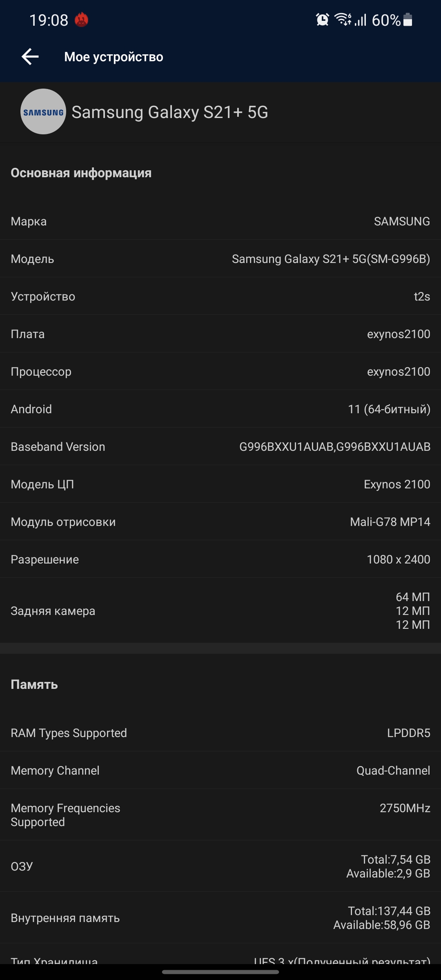Tap the ОЗУ memory row

tap(220, 866)
